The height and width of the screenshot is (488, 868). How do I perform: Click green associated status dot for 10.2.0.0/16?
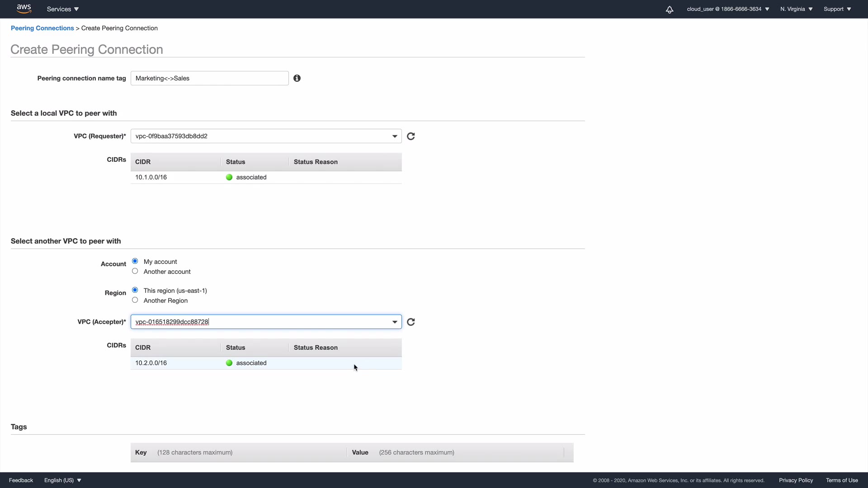click(x=229, y=363)
